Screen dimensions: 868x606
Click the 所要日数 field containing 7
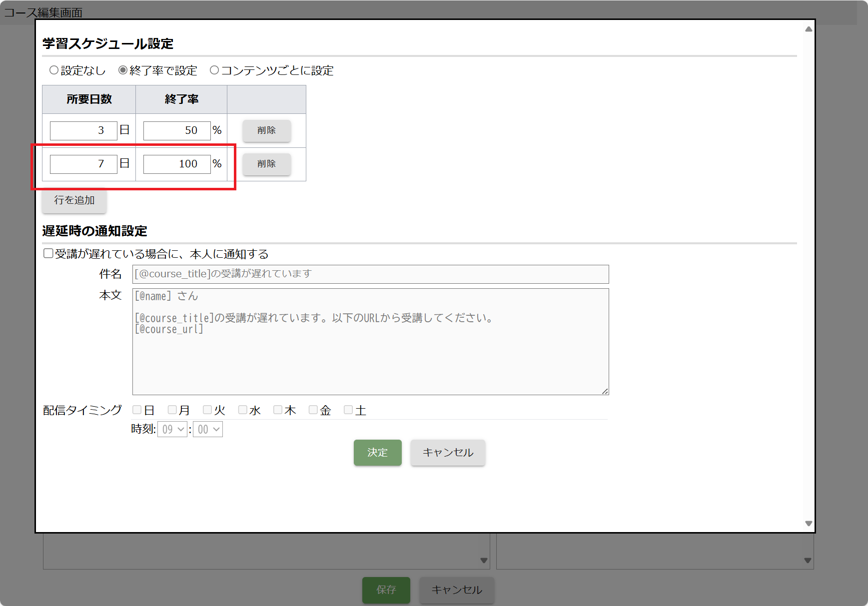click(x=83, y=164)
